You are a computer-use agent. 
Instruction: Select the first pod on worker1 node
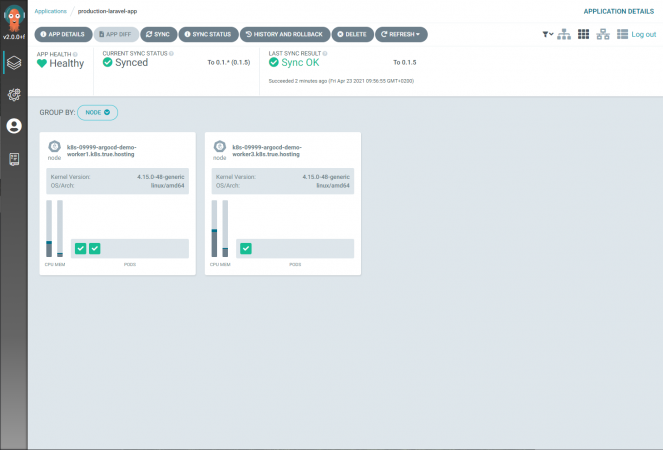(x=80, y=249)
